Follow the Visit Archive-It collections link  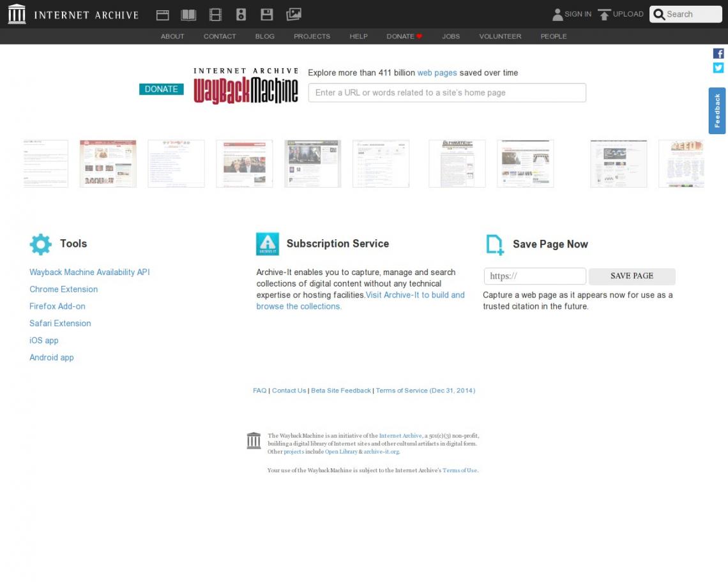pyautogui.click(x=360, y=301)
